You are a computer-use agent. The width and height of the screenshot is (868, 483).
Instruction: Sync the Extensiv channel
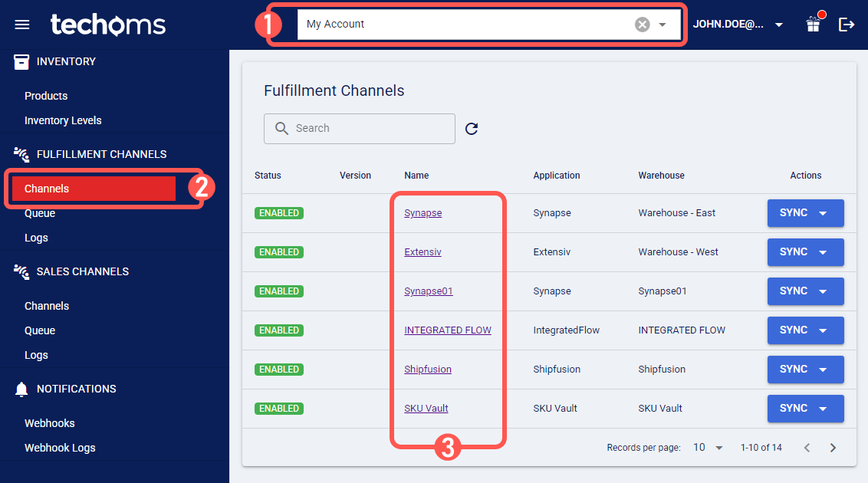point(805,252)
